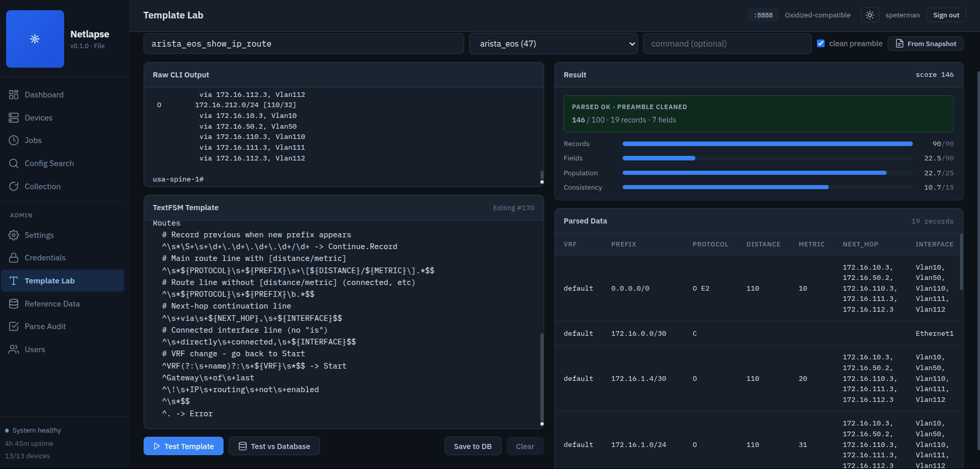Click the Editing #170 label

point(513,208)
